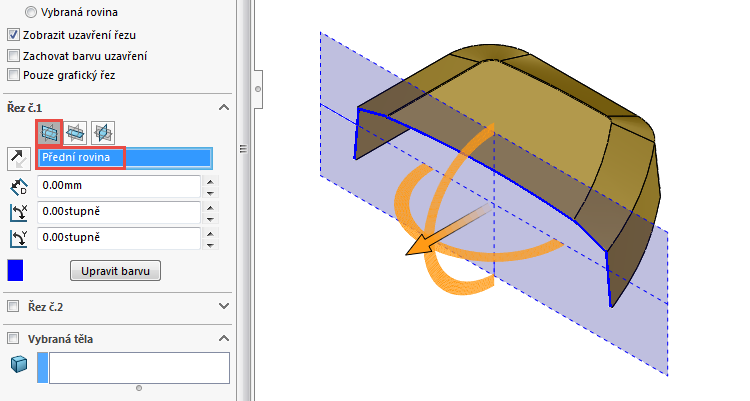The height and width of the screenshot is (401, 750).
Task: Click the Přední rovina reference field
Action: pos(125,158)
